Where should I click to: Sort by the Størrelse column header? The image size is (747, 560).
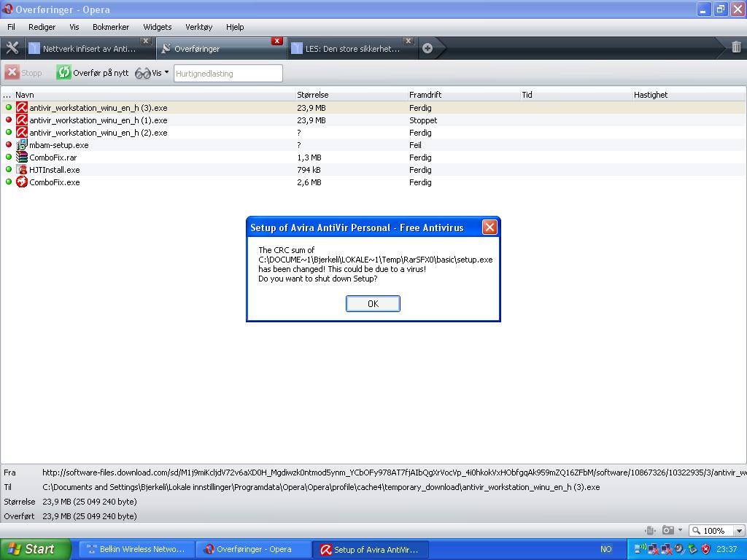[x=352, y=95]
